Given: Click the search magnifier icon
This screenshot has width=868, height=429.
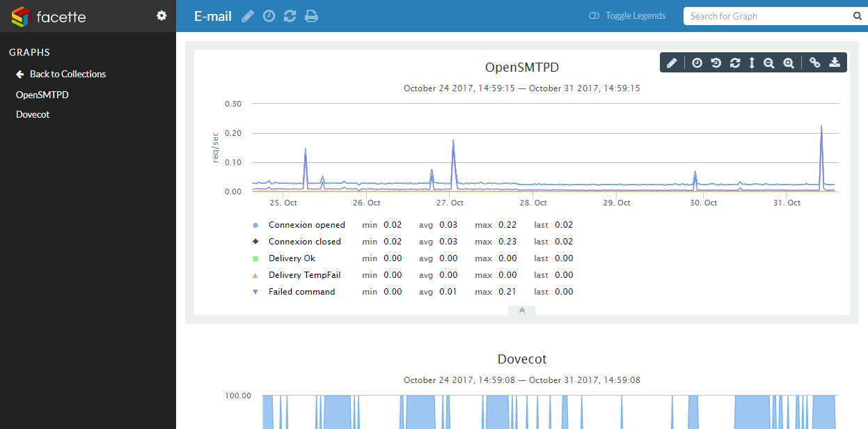Looking at the screenshot, I should point(858,16).
